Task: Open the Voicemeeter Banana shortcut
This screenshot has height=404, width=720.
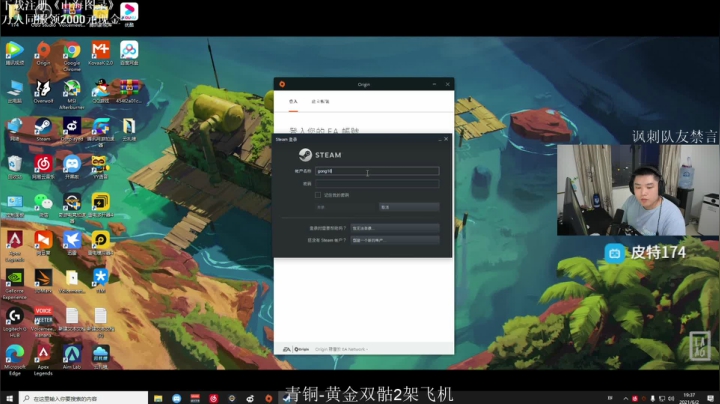Action: tap(43, 322)
